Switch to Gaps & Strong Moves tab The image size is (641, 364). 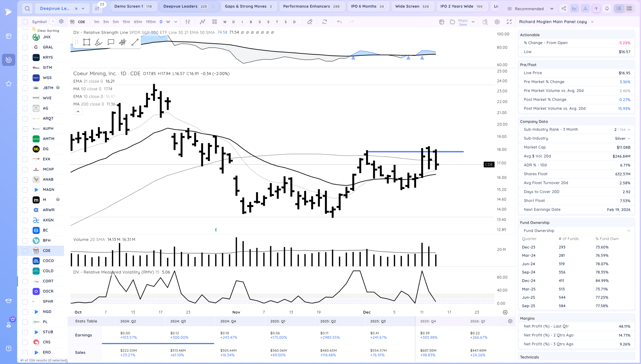249,7
